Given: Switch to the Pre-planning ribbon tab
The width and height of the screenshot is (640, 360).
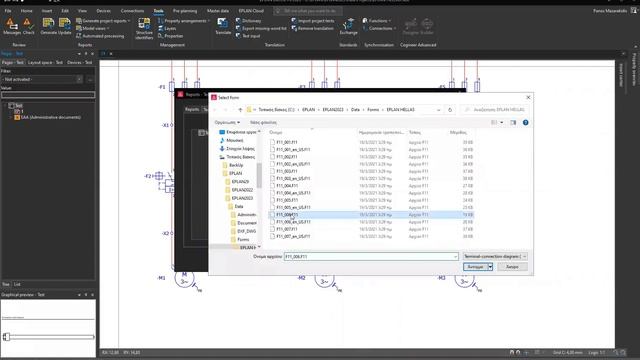Looking at the screenshot, I should [x=185, y=11].
